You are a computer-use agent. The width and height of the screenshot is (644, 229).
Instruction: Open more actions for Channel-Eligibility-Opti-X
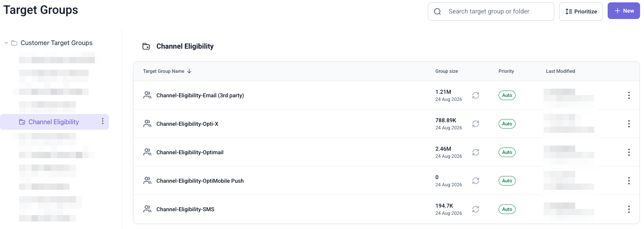pyautogui.click(x=629, y=124)
